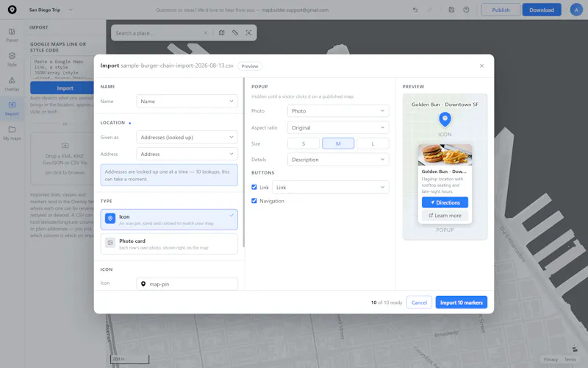Click the Learn more link in preview
The height and width of the screenshot is (368, 588).
(x=445, y=216)
